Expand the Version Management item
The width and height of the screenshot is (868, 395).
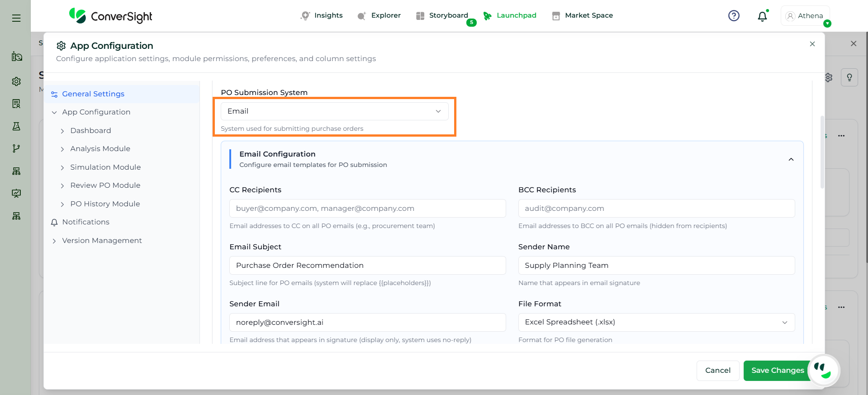[54, 241]
